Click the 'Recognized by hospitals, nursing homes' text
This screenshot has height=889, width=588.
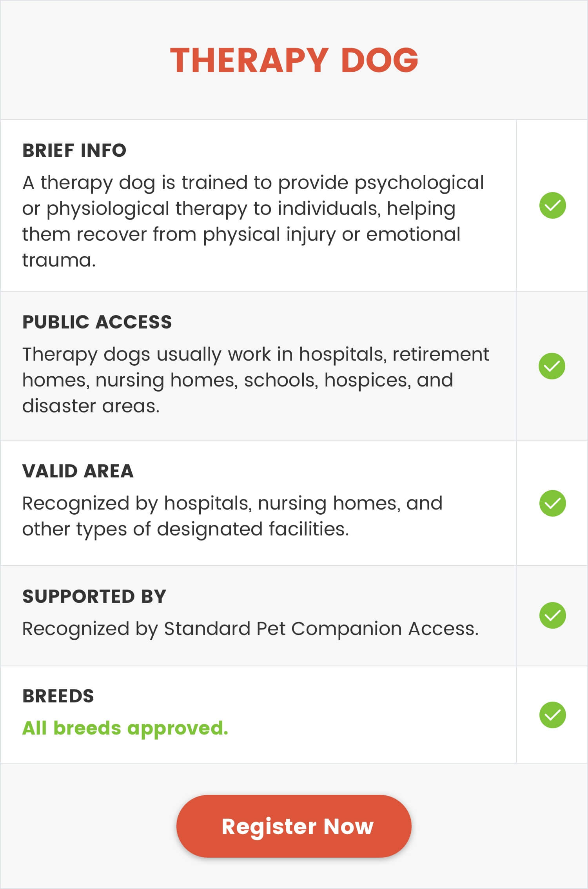point(232,503)
